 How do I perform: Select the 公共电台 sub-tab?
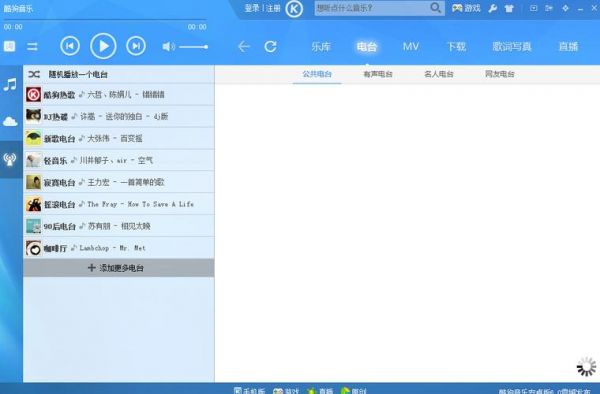tap(317, 74)
